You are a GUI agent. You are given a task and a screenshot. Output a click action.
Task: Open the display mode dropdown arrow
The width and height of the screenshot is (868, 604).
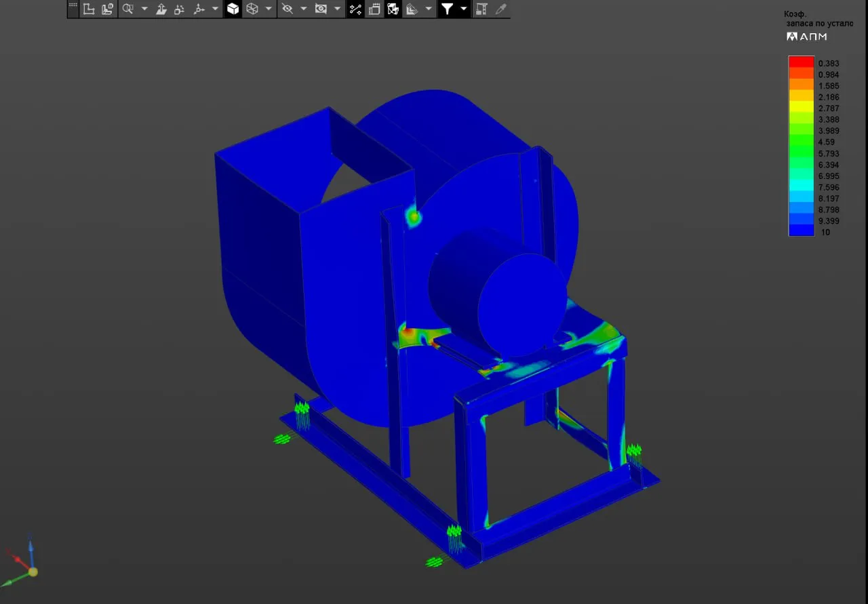click(x=269, y=9)
